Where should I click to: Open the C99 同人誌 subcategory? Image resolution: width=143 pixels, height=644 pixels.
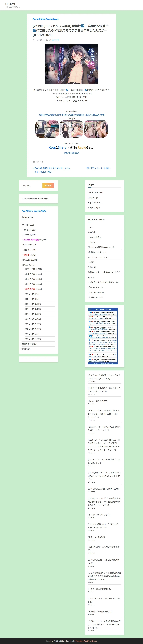point(29,339)
